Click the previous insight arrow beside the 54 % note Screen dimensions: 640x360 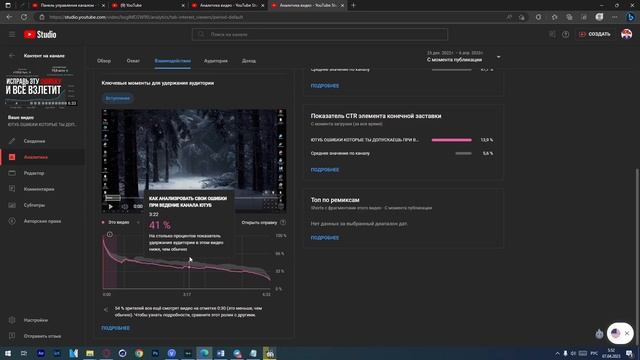coord(106,310)
